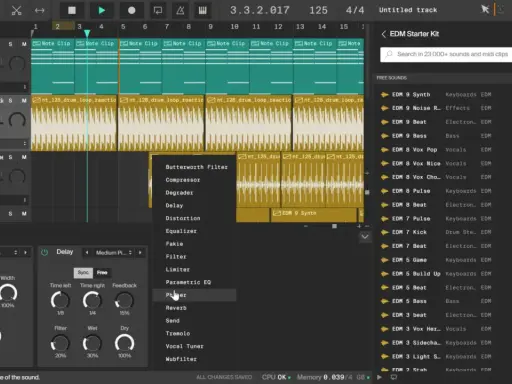This screenshot has height=384, width=512.
Task: Select the scissors cut tool
Action: 16,10
